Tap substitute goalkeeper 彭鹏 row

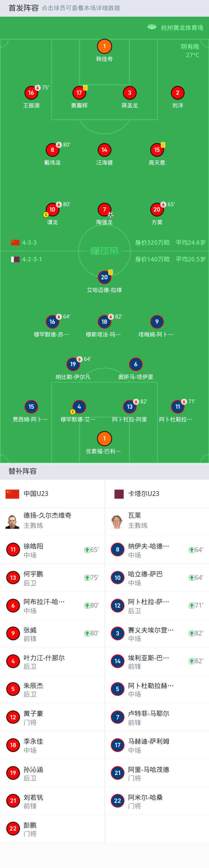coord(52,829)
